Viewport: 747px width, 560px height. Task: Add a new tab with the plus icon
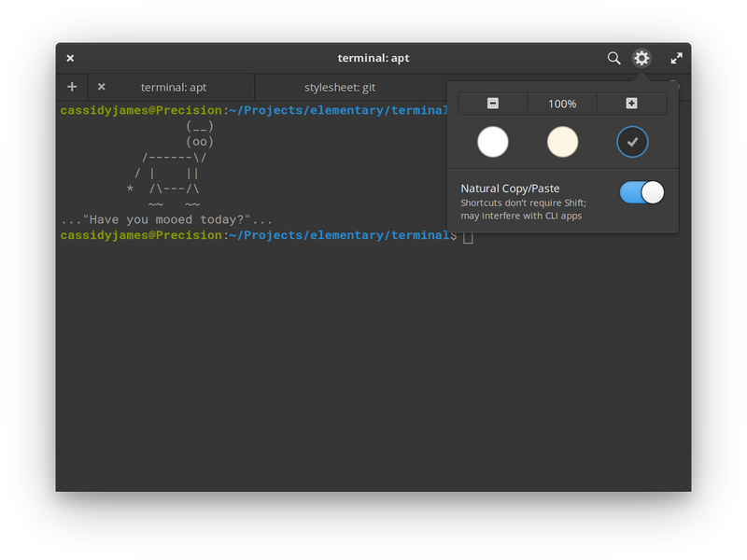tap(72, 87)
